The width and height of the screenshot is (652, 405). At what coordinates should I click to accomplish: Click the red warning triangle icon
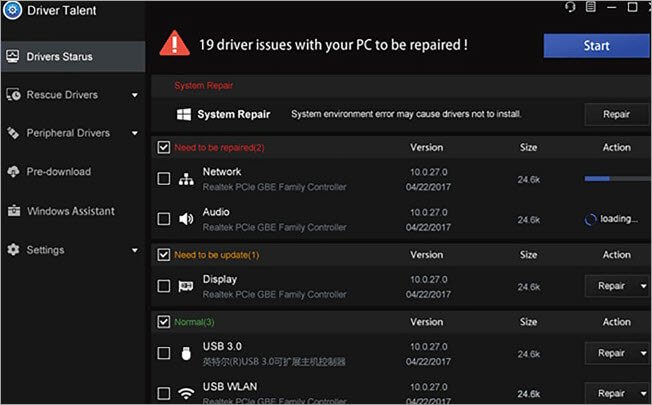click(175, 43)
